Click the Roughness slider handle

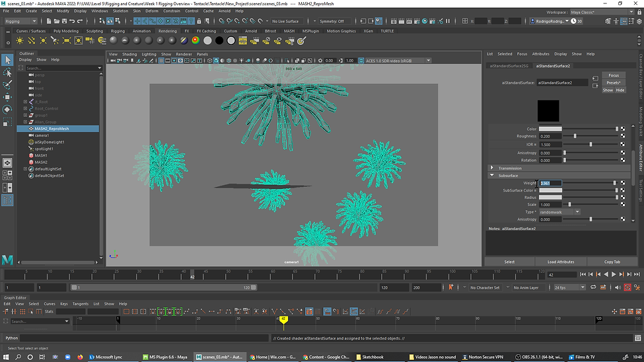(x=575, y=136)
